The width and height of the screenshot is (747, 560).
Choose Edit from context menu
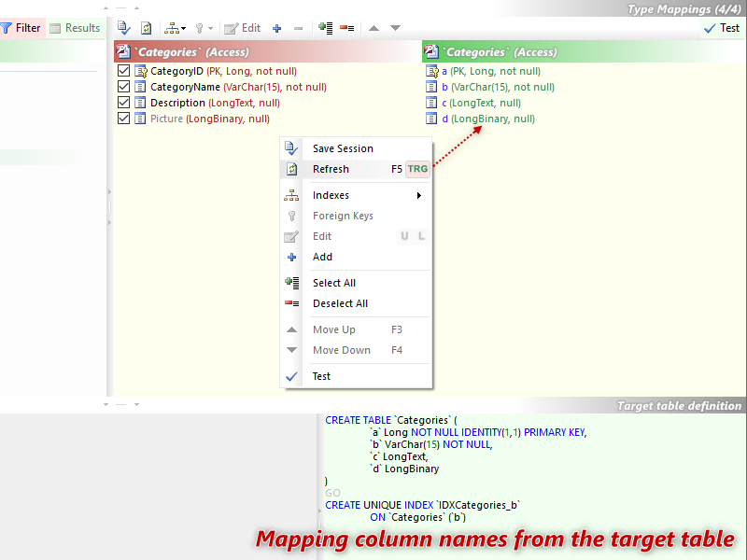[357, 236]
